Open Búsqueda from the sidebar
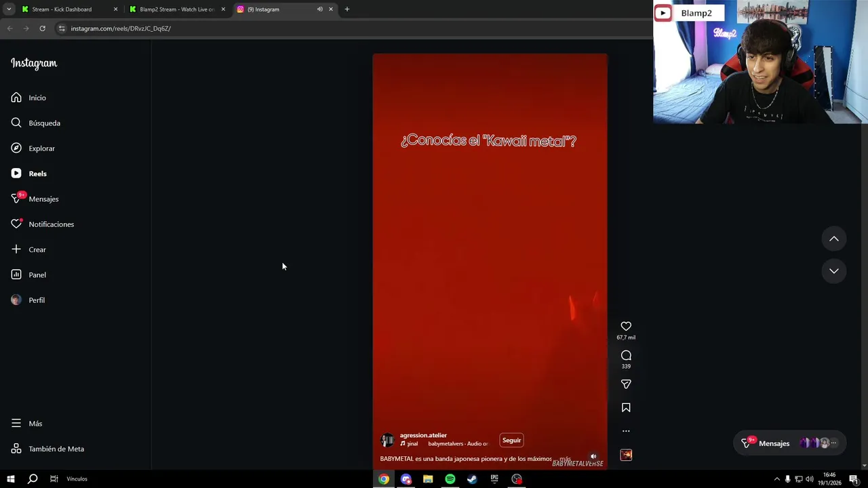Screen dimensions: 868x488 (x=35, y=123)
